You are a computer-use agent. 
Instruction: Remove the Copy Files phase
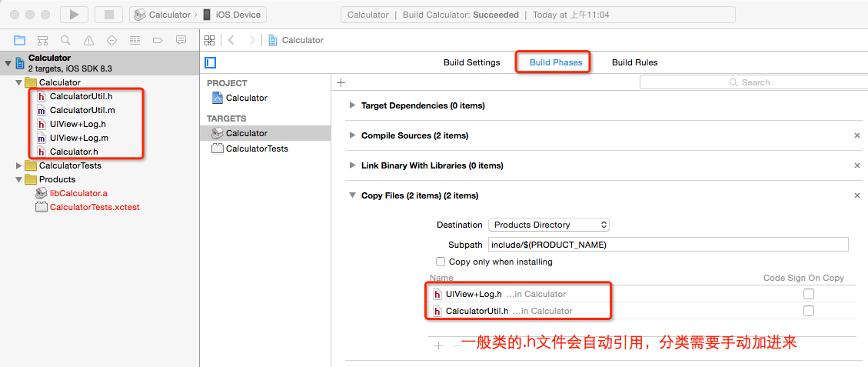(857, 195)
